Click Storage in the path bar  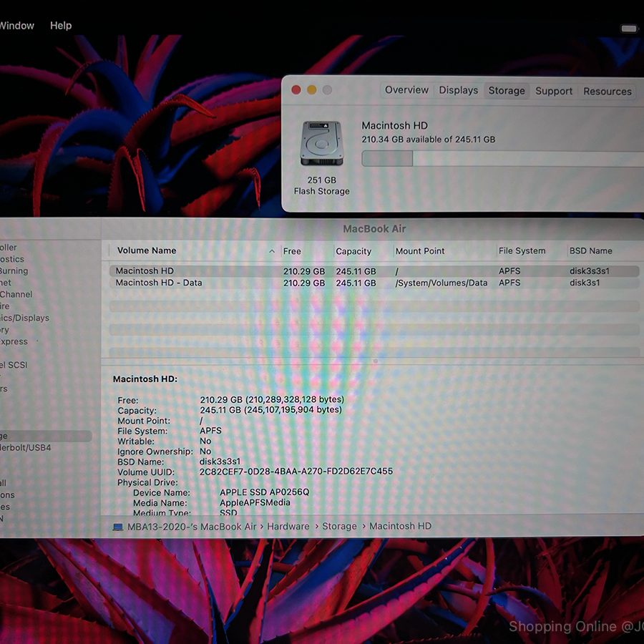339,526
